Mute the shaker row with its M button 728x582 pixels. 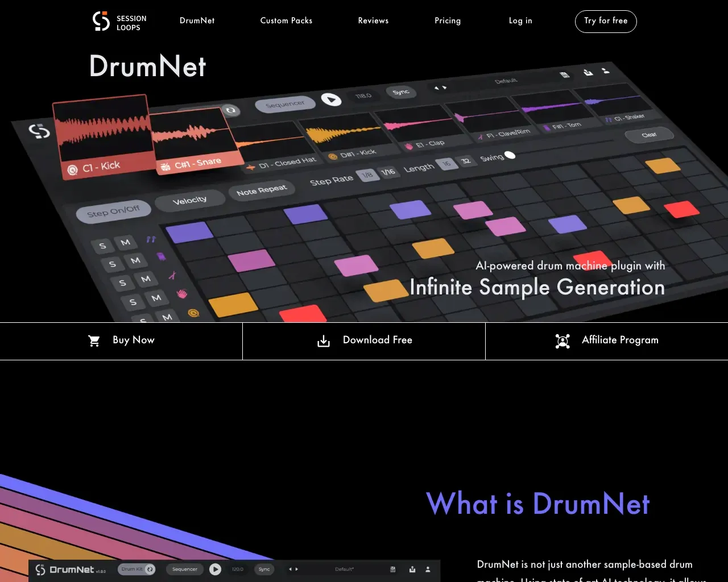(126, 242)
